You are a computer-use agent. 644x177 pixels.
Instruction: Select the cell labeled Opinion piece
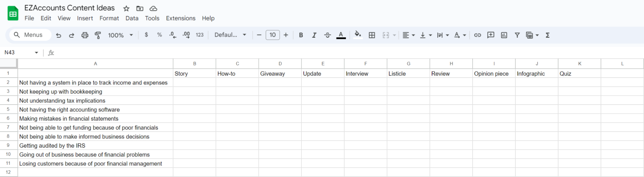[494, 74]
